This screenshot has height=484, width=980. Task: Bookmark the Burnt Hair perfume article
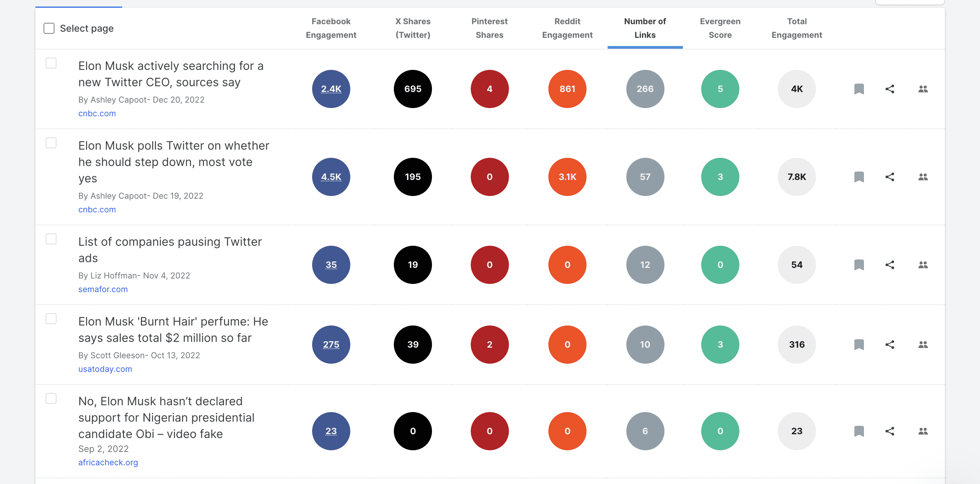pyautogui.click(x=859, y=344)
